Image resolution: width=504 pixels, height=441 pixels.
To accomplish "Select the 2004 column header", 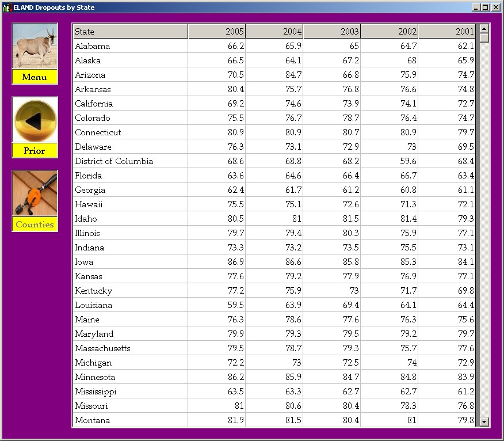I will (x=274, y=32).
